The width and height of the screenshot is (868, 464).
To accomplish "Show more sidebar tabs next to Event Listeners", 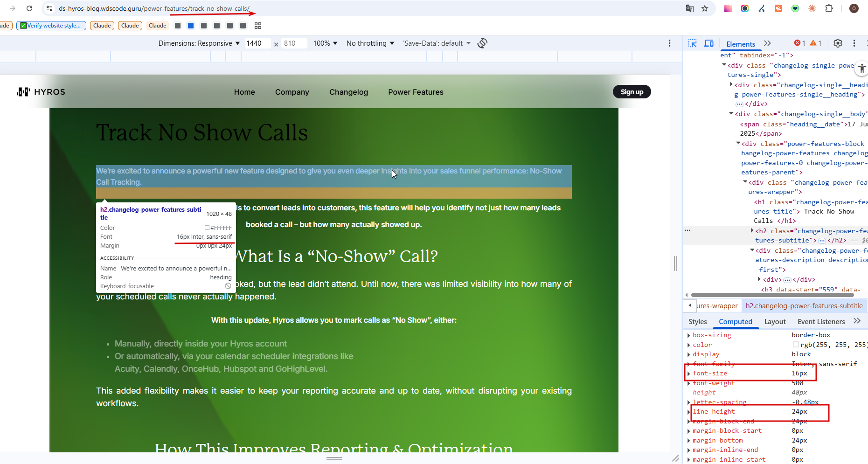I will pos(857,321).
